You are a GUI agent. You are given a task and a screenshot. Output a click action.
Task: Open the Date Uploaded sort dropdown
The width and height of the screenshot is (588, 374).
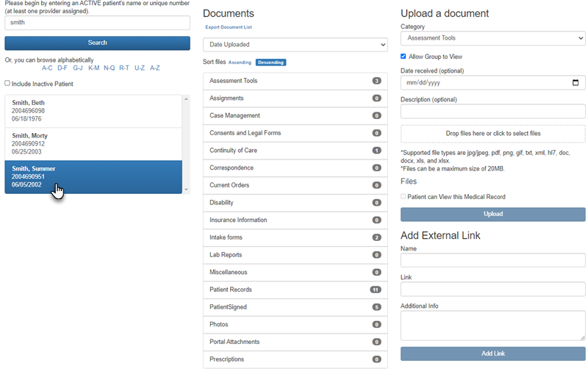(x=295, y=46)
